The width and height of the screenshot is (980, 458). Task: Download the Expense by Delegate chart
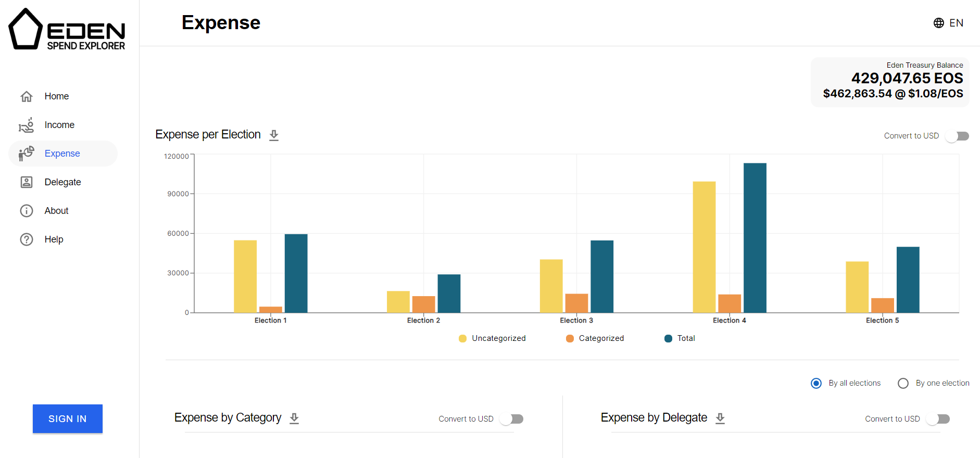[720, 418]
